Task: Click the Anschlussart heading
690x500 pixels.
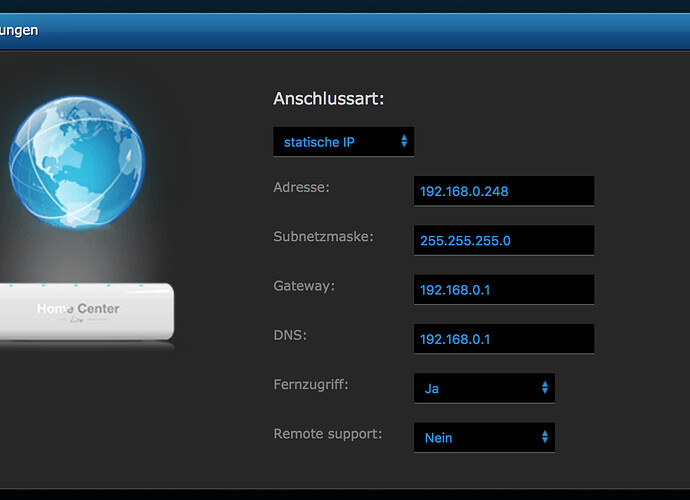Action: pyautogui.click(x=329, y=99)
